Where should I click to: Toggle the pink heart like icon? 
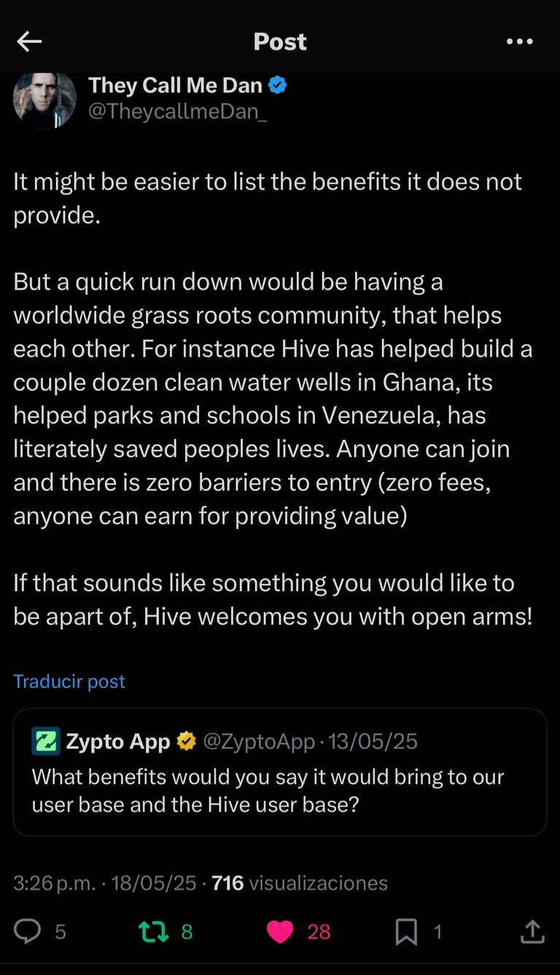(x=280, y=931)
